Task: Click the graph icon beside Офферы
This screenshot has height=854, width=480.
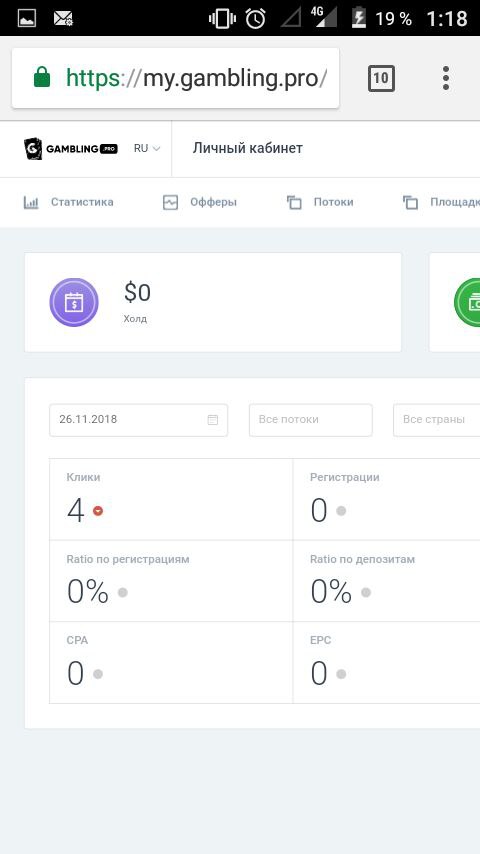Action: [171, 203]
